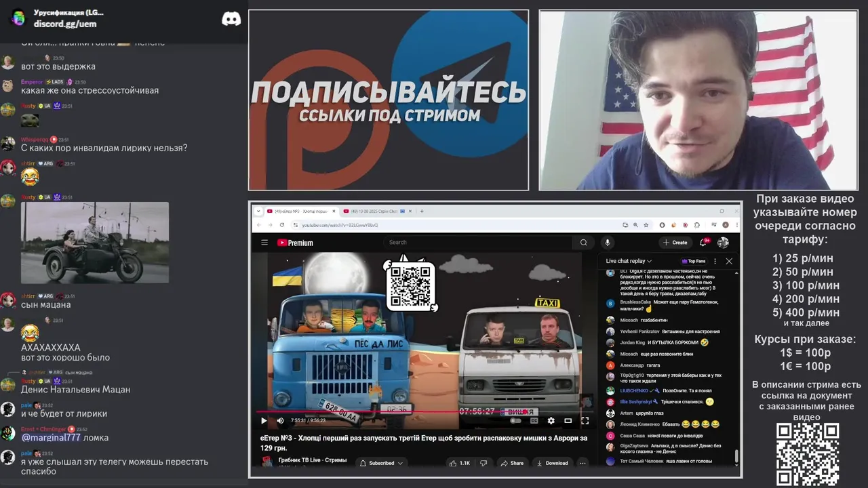Close the live chat replay panel

pos(729,261)
